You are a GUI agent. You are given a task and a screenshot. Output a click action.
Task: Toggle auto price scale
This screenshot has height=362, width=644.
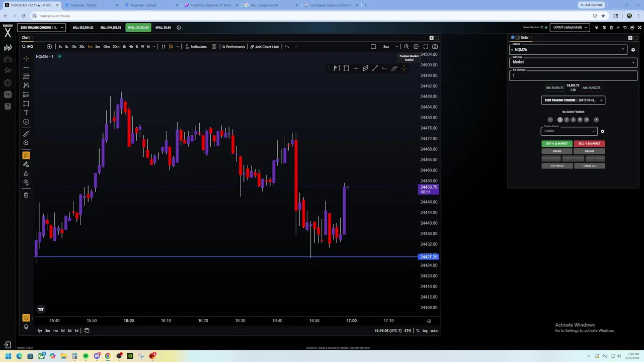click(434, 330)
